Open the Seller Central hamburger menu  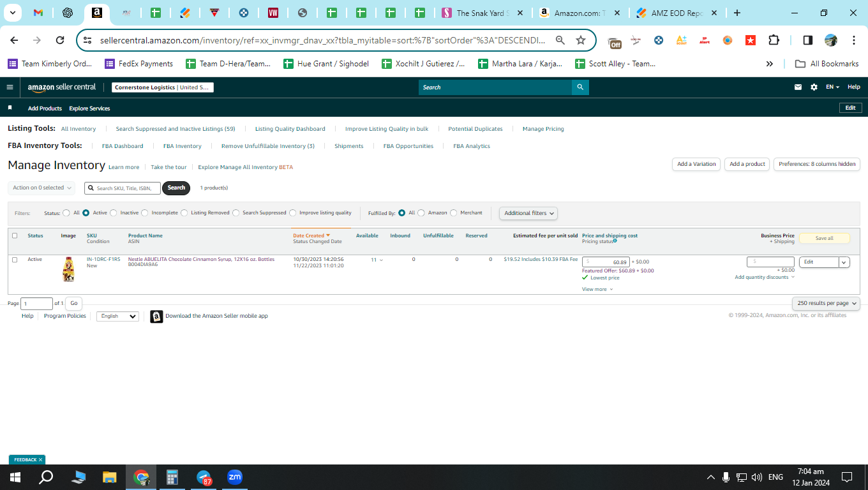coord(10,87)
